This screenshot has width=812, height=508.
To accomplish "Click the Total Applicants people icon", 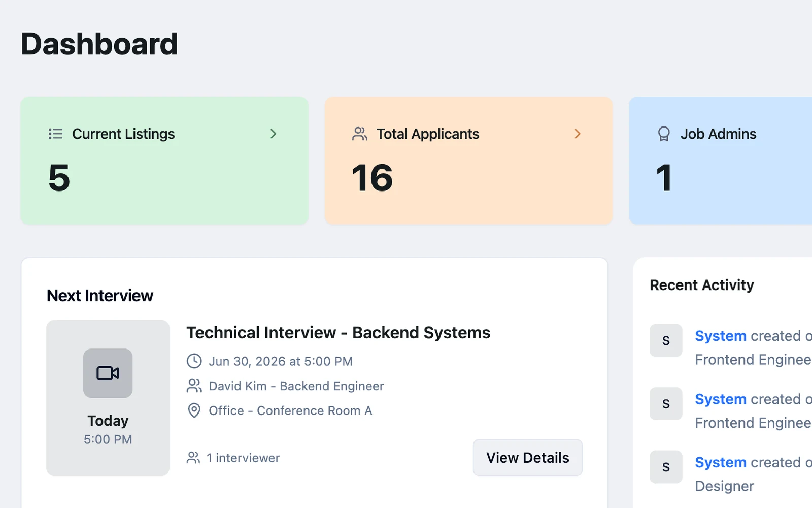I will [359, 134].
